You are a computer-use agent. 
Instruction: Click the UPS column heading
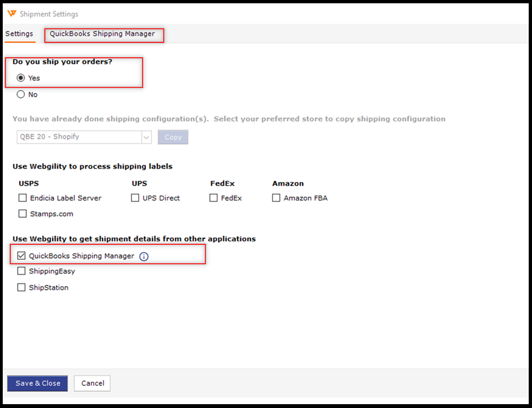coord(139,183)
